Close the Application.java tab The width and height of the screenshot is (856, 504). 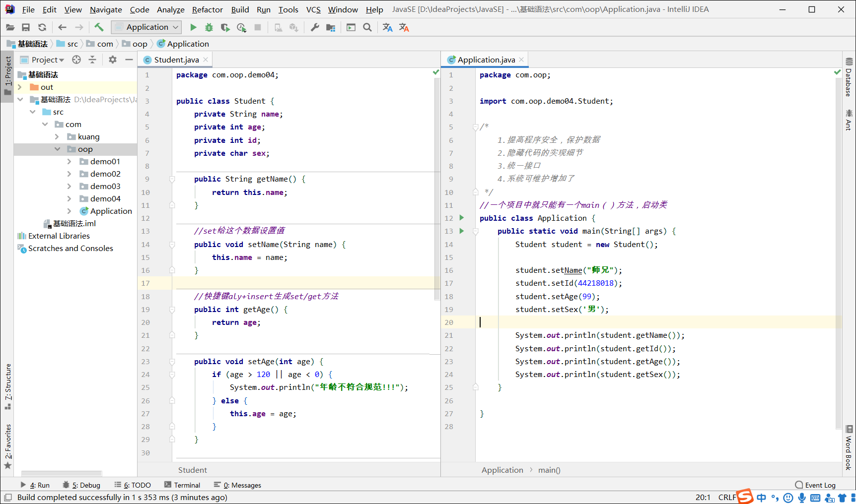[x=521, y=60]
